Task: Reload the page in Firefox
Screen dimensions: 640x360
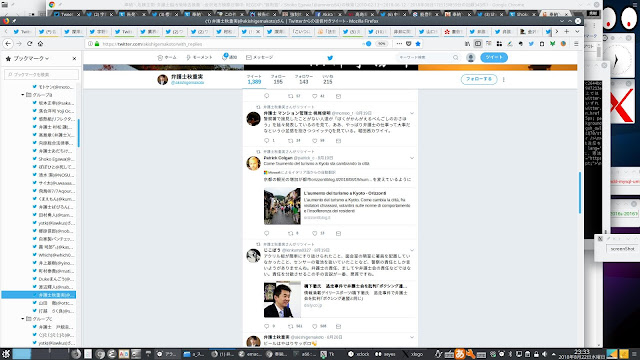Action: click(29, 44)
